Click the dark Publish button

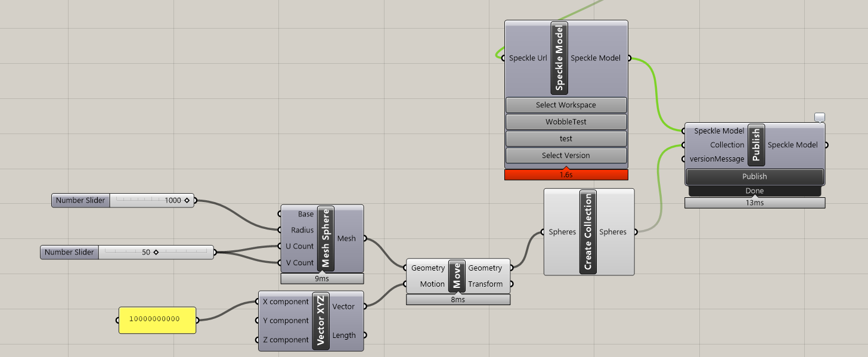(755, 176)
